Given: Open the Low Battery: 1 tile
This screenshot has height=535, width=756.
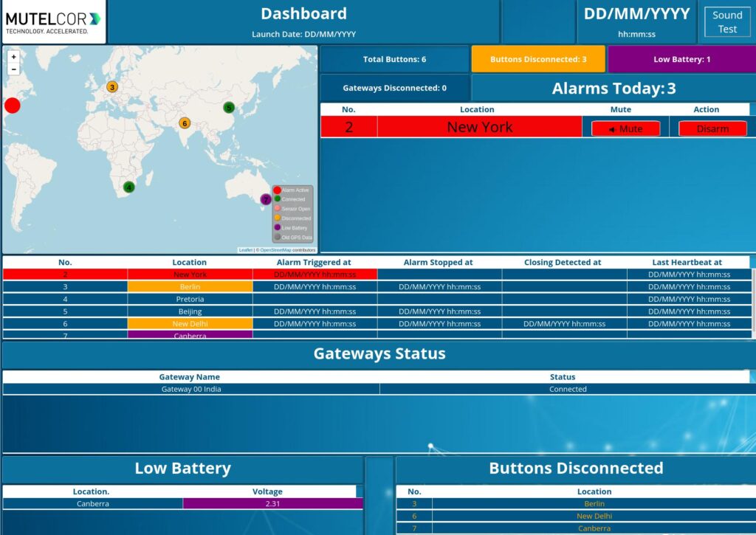Looking at the screenshot, I should [681, 59].
